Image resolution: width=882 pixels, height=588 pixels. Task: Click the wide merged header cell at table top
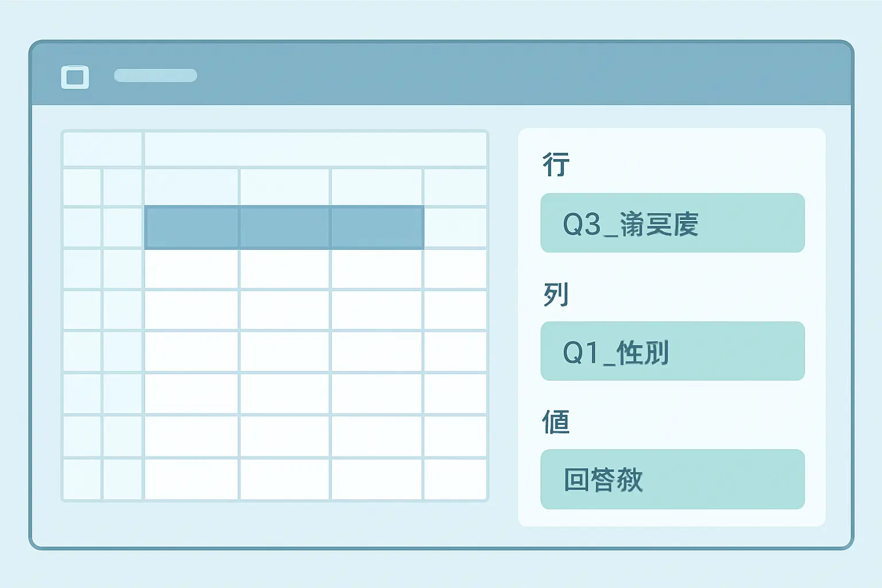315,149
